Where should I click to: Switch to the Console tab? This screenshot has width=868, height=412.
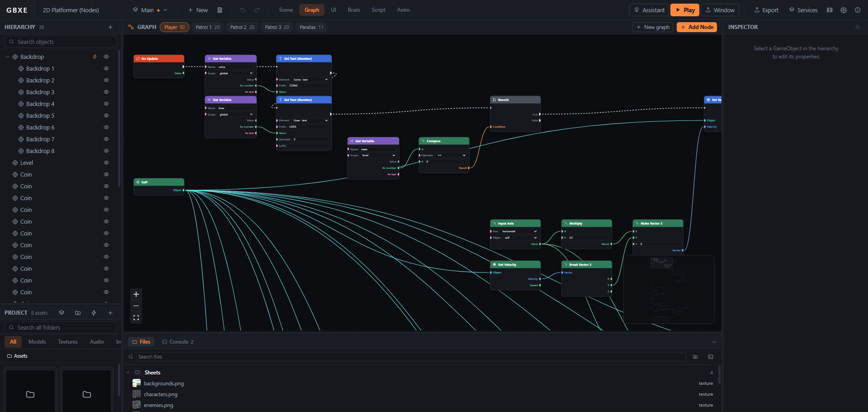click(178, 342)
